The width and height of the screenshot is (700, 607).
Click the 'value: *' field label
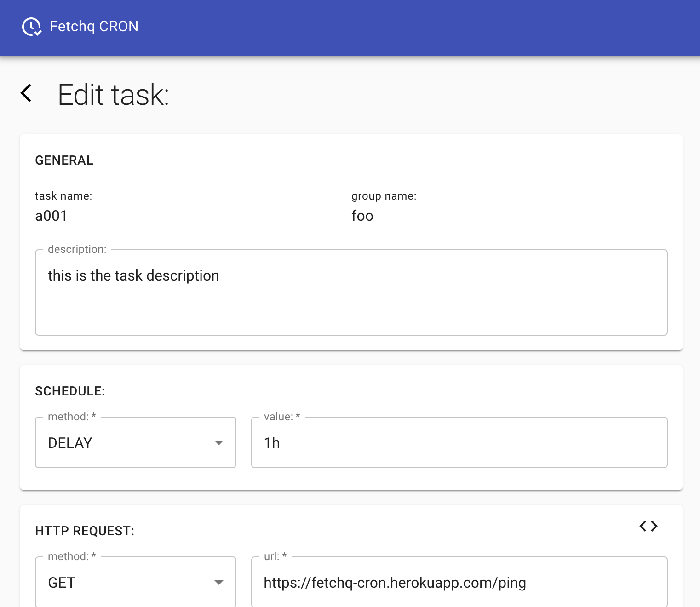(x=282, y=417)
